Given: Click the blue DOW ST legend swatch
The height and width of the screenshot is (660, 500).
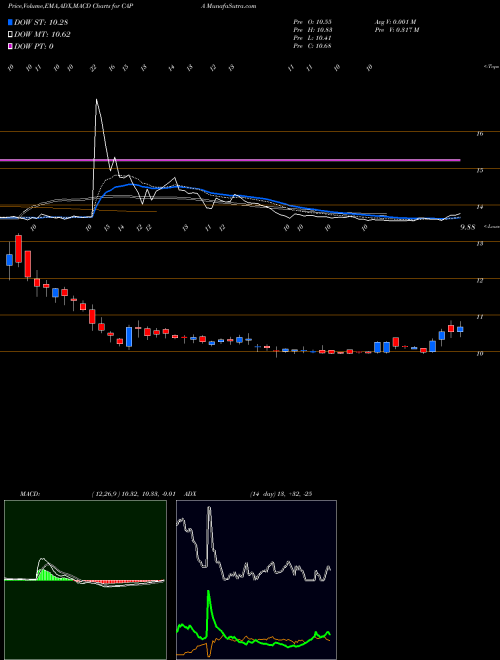Looking at the screenshot, I should pyautogui.click(x=10, y=23).
